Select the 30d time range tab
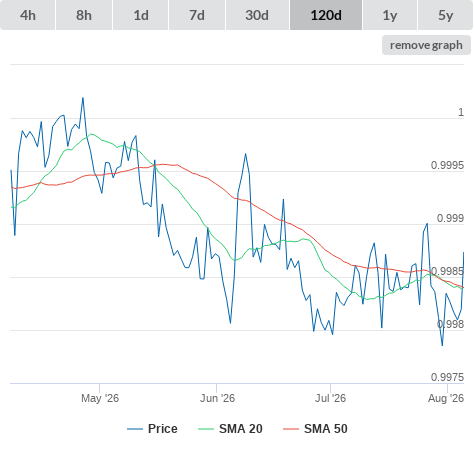This screenshot has height=455, width=474. pos(257,15)
